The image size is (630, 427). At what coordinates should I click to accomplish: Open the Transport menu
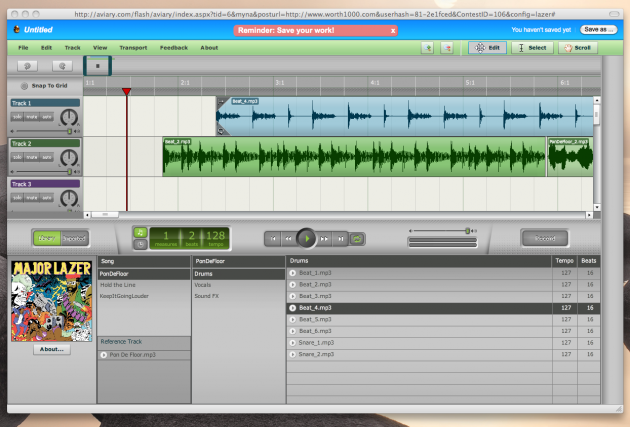pyautogui.click(x=133, y=47)
